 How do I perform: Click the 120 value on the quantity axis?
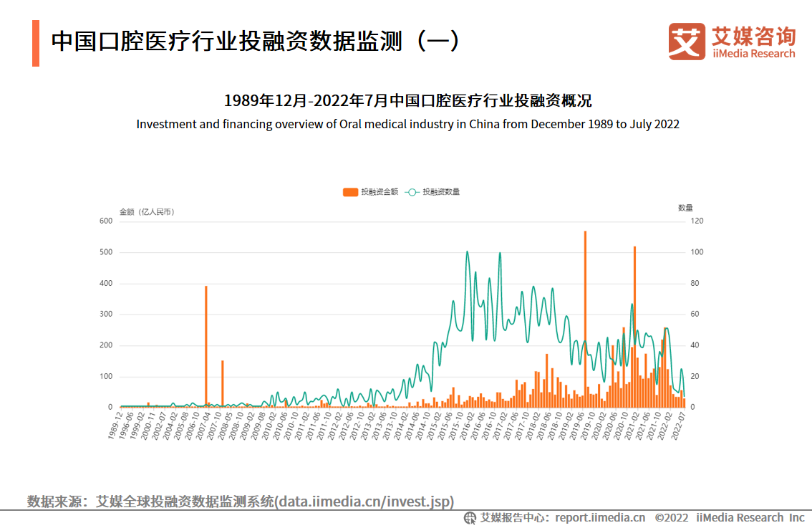pos(697,221)
